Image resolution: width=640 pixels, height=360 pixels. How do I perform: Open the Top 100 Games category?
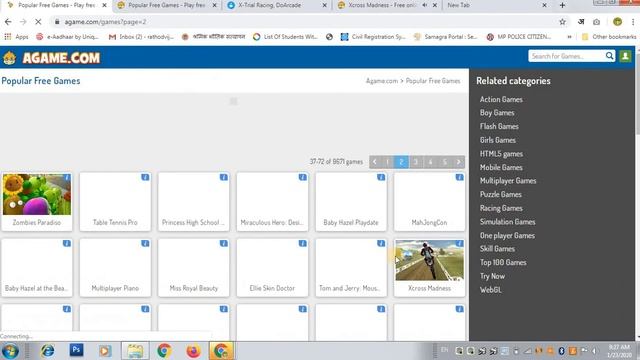point(503,262)
